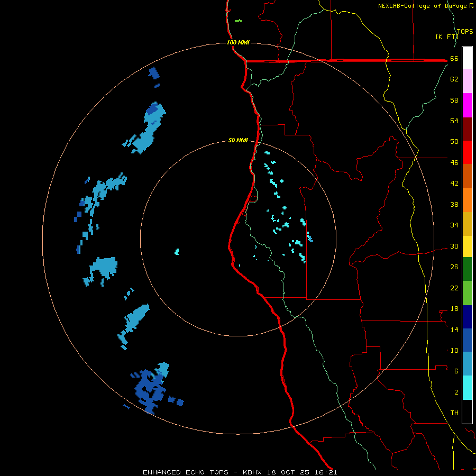Click the dark orange legend swatch
This screenshot has height=476, width=476.
point(467,176)
